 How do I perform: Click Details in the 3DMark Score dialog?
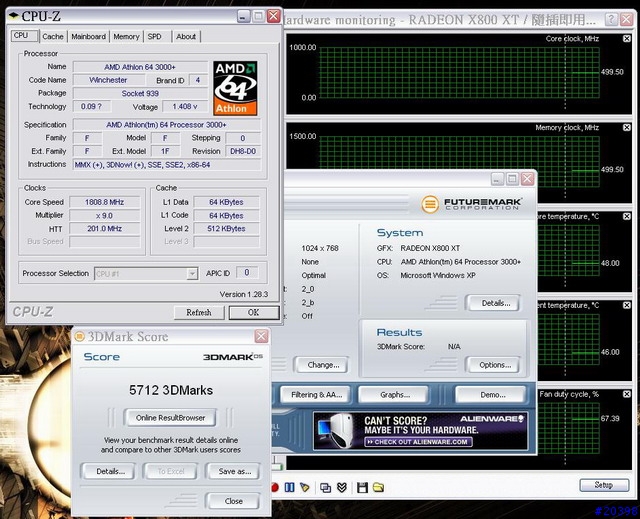click(110, 471)
